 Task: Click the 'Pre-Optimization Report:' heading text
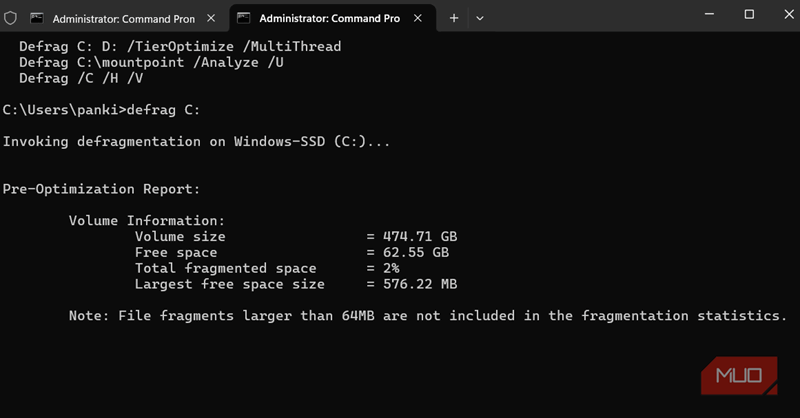click(101, 189)
